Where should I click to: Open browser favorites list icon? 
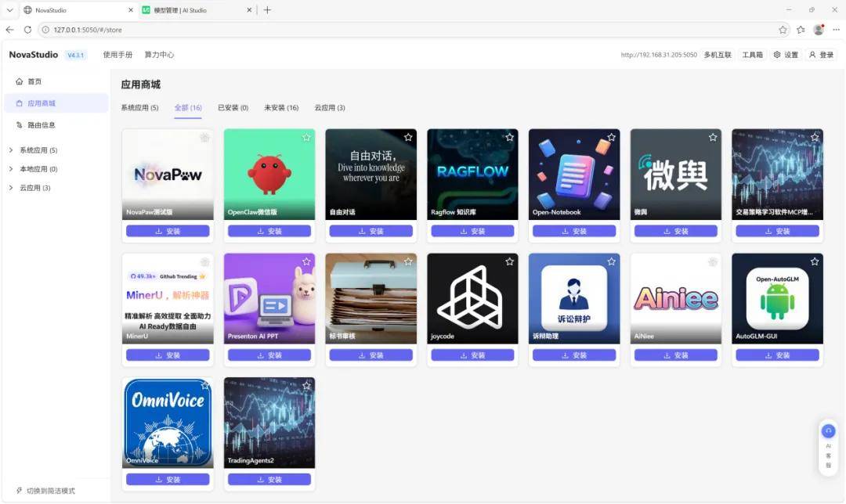(801, 30)
